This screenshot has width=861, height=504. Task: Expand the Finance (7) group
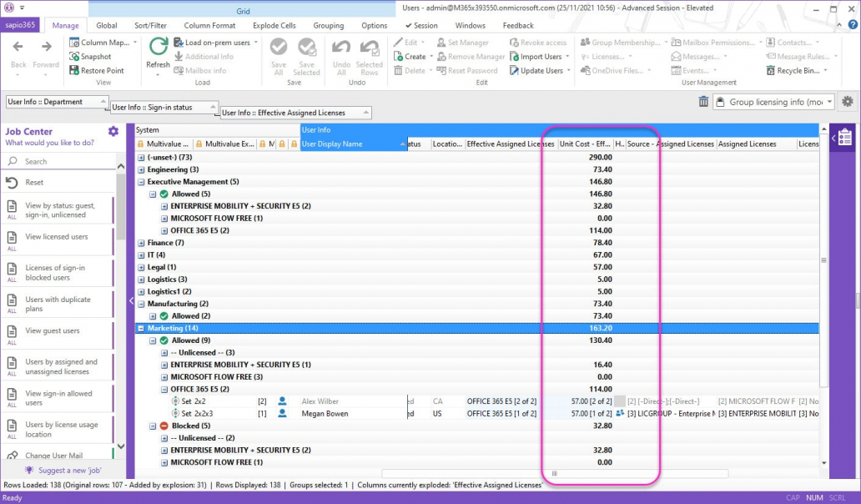coord(141,243)
